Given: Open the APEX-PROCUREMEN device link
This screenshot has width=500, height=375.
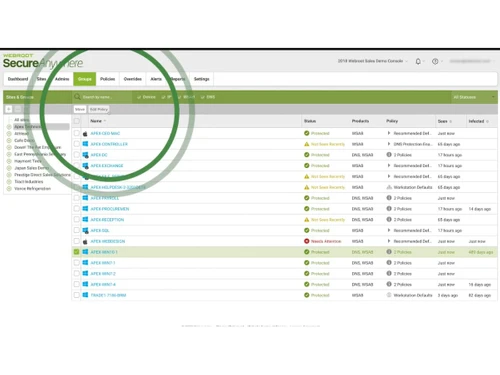Looking at the screenshot, I should [x=110, y=209].
